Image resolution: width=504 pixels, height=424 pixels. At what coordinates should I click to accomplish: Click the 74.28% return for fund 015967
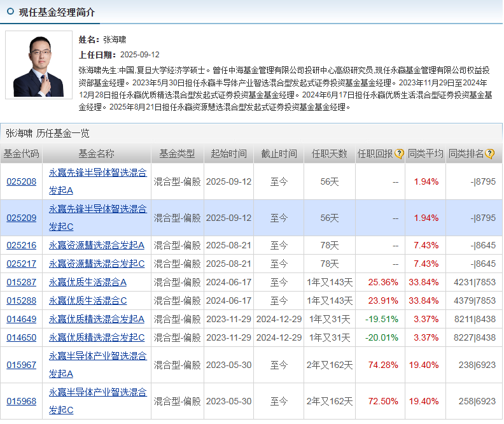pos(383,365)
